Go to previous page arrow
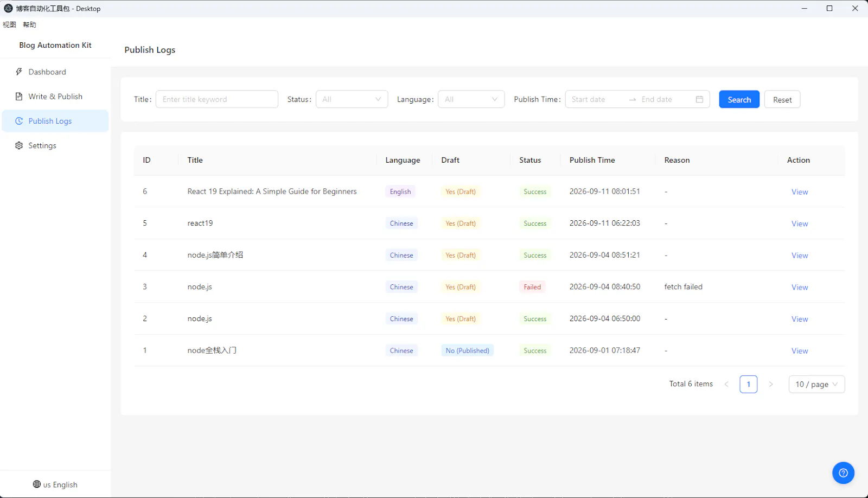868x498 pixels. coord(726,384)
